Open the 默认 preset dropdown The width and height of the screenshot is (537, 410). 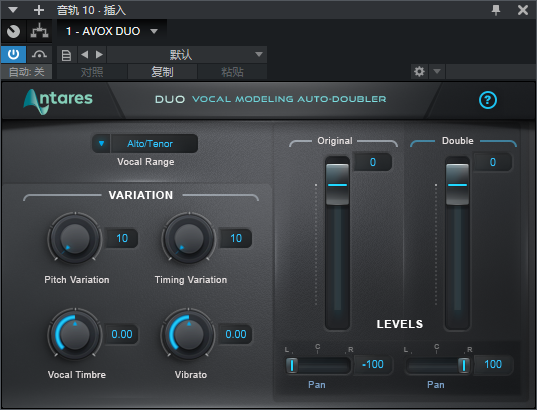pos(187,55)
